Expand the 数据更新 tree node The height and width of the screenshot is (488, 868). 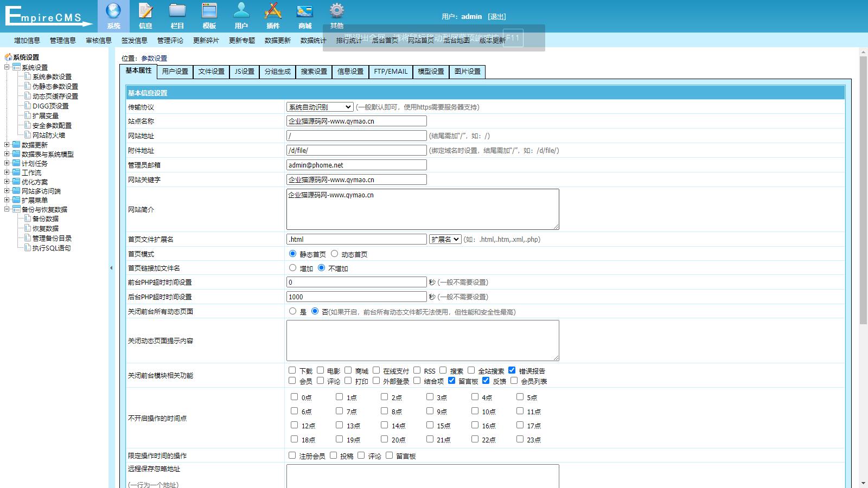pyautogui.click(x=7, y=145)
